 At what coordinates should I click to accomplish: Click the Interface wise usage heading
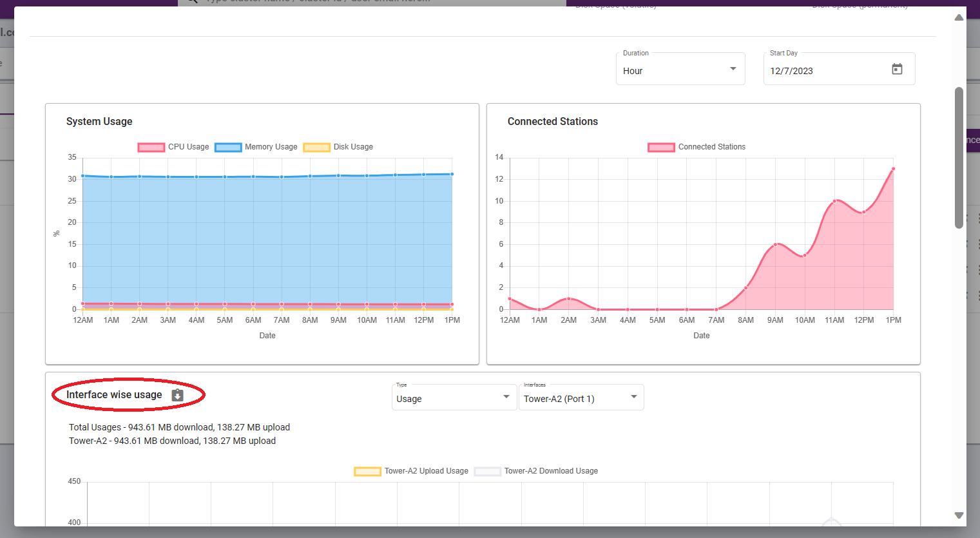click(114, 395)
